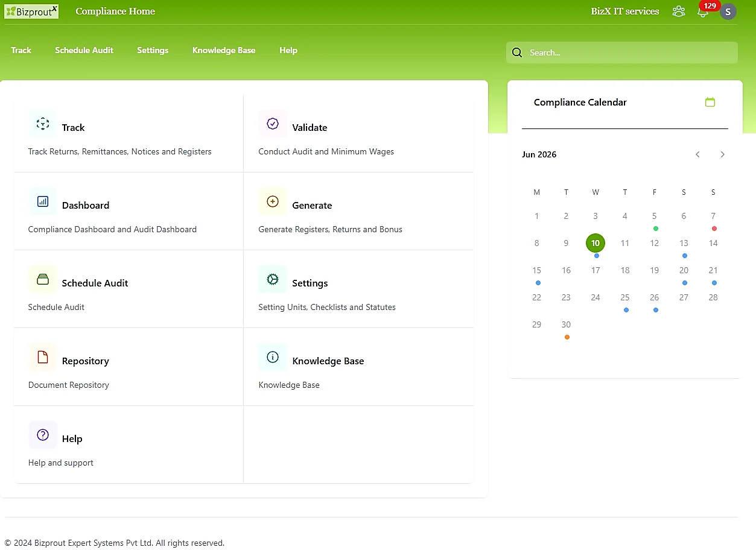Open the Track card title
The width and height of the screenshot is (756, 550).
point(73,127)
